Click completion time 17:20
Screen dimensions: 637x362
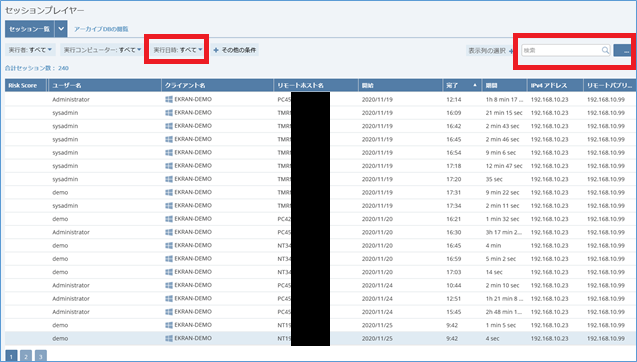[x=453, y=179]
